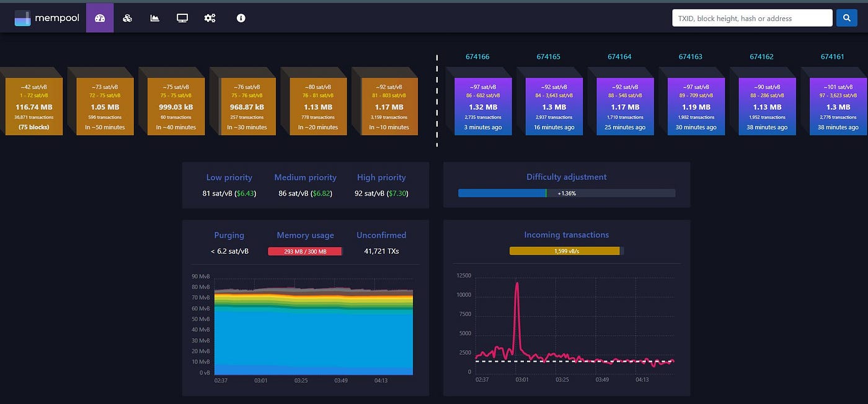Screen dimensions: 868x404
Task: Open mempool block arriving in ~10 minutes
Action: (389, 106)
